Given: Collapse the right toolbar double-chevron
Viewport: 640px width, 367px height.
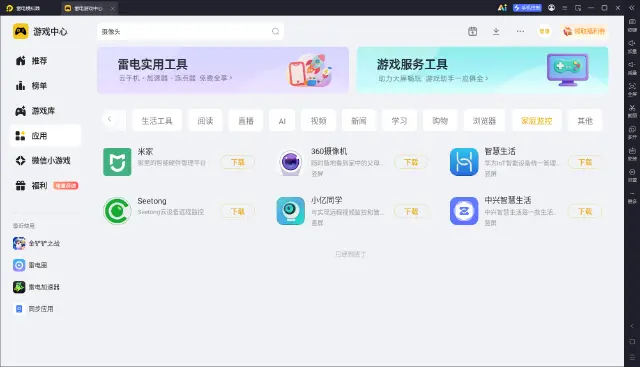Looking at the screenshot, I should point(632,8).
